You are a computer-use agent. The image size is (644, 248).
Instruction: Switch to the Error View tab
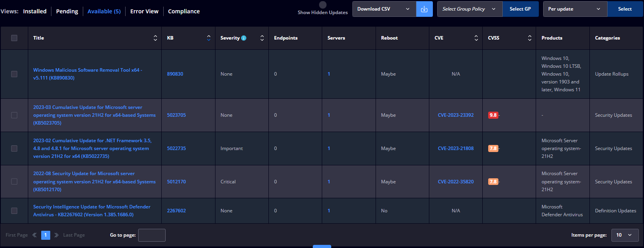144,11
